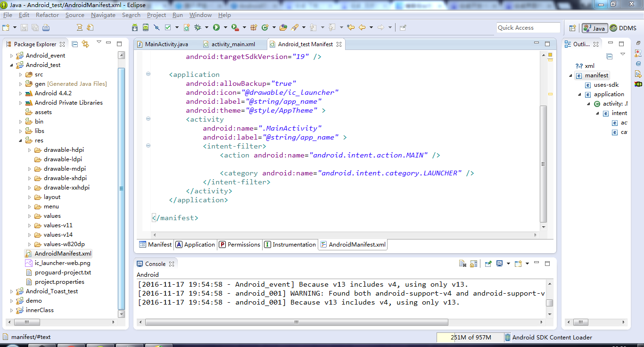Switch to the MainActivity.java editor tab
Viewport: 644px width, 347px height.
[x=166, y=44]
